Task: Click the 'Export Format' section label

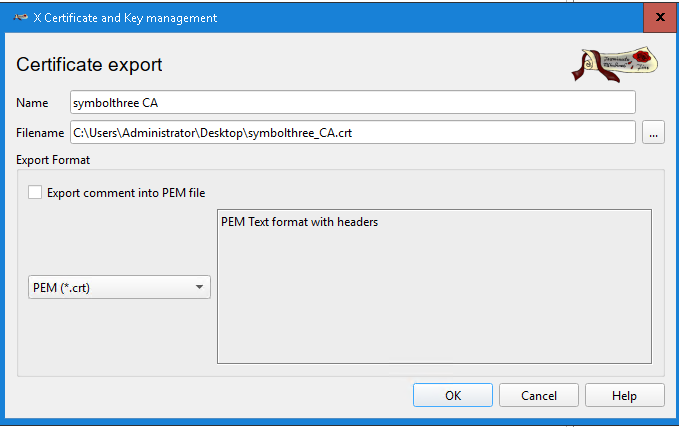Action: point(54,159)
